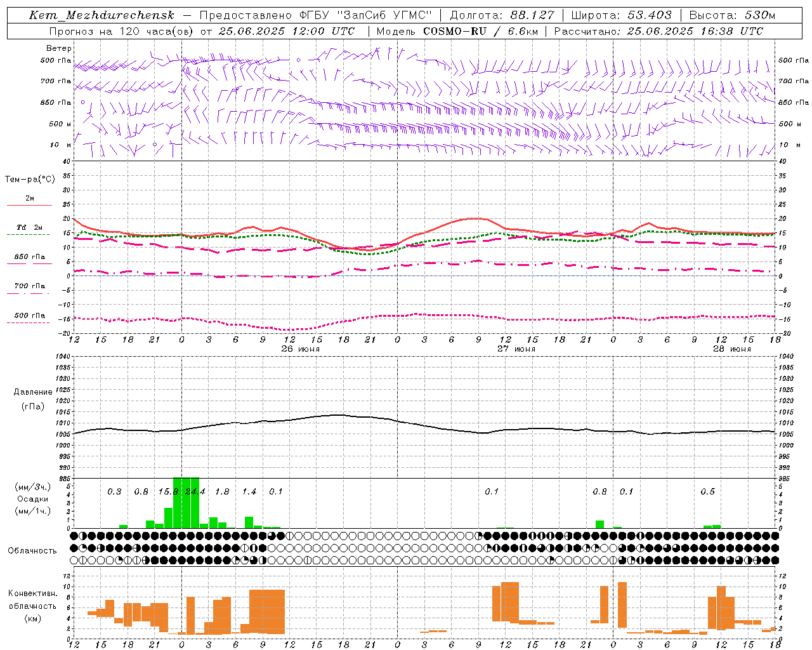Image resolution: width=812 pixels, height=650 pixels.
Task: Click the Рассчитано: 25.06.2025 16:38 UTC timestamp
Action: 658,31
